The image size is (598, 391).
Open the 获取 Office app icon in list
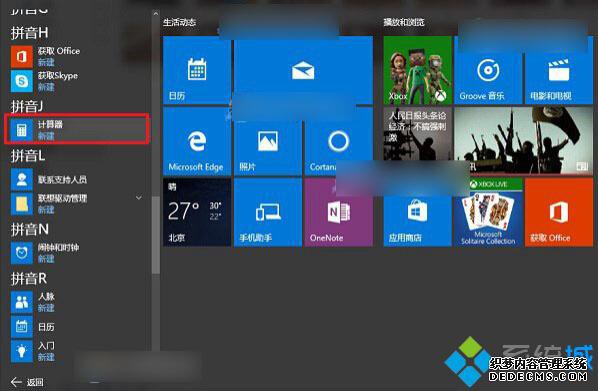(x=21, y=56)
